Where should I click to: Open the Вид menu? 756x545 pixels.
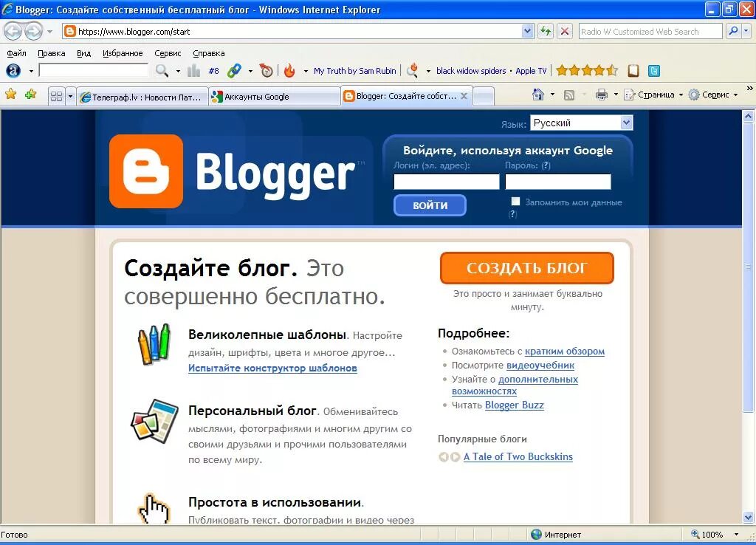[84, 53]
